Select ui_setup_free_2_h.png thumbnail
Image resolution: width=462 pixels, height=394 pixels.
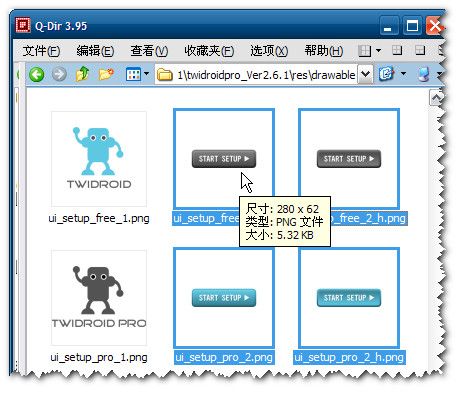pyautogui.click(x=349, y=159)
